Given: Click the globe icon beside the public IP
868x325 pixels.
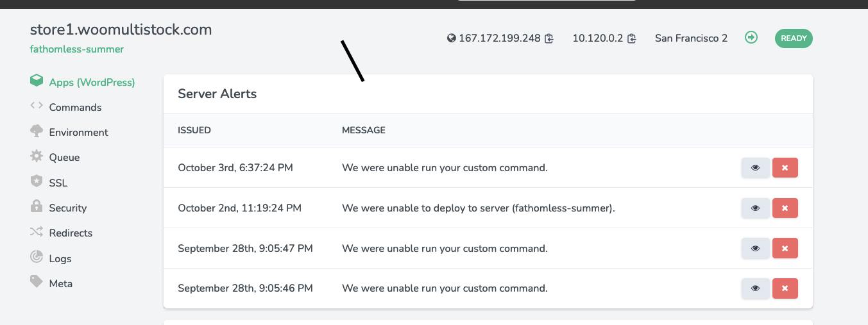Looking at the screenshot, I should click(x=451, y=38).
